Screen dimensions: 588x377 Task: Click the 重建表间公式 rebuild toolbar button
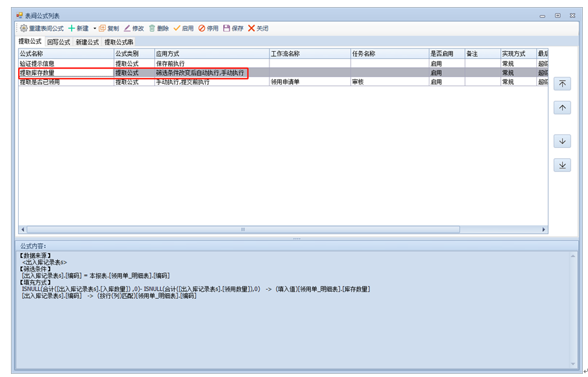pyautogui.click(x=42, y=28)
